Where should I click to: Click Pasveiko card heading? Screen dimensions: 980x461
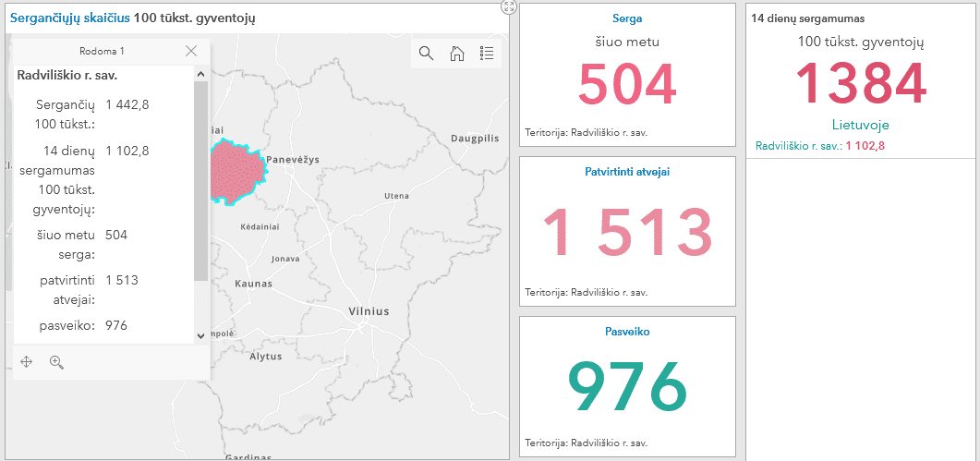pos(627,333)
